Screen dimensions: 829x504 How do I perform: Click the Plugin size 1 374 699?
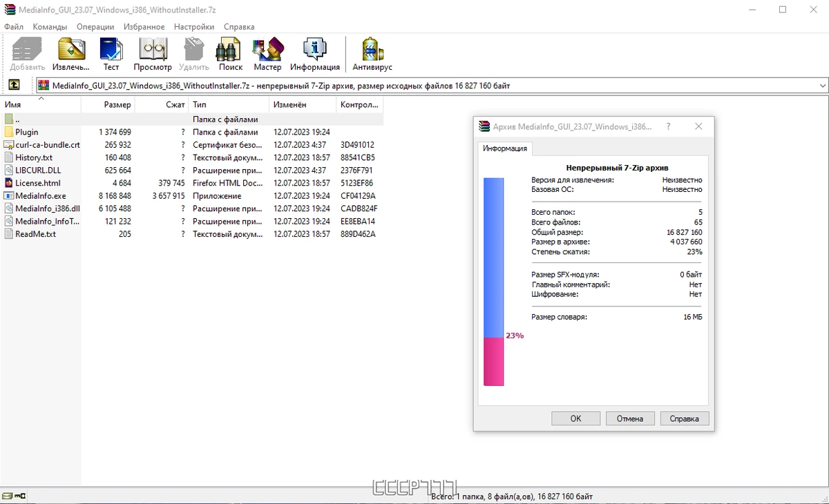click(x=115, y=132)
